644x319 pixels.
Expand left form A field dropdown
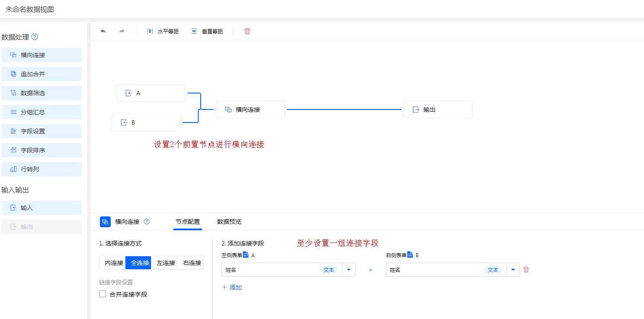coord(349,270)
